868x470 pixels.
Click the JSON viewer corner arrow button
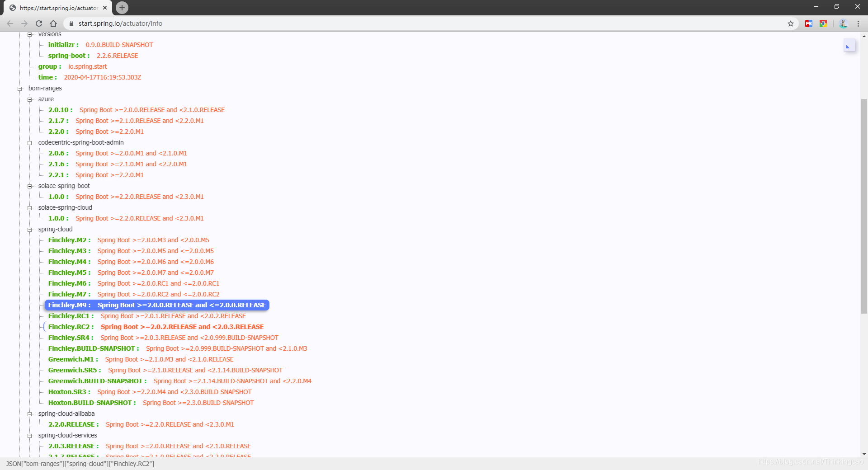point(849,45)
